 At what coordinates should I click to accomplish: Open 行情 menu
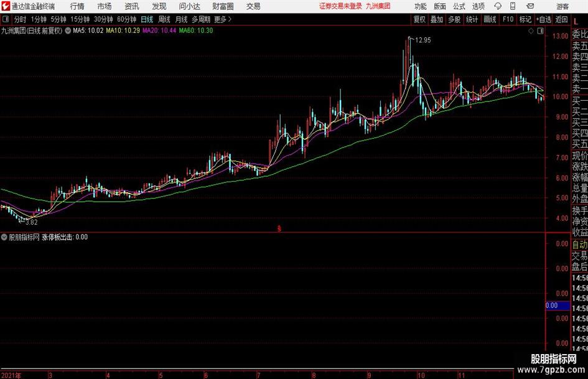(x=77, y=6)
